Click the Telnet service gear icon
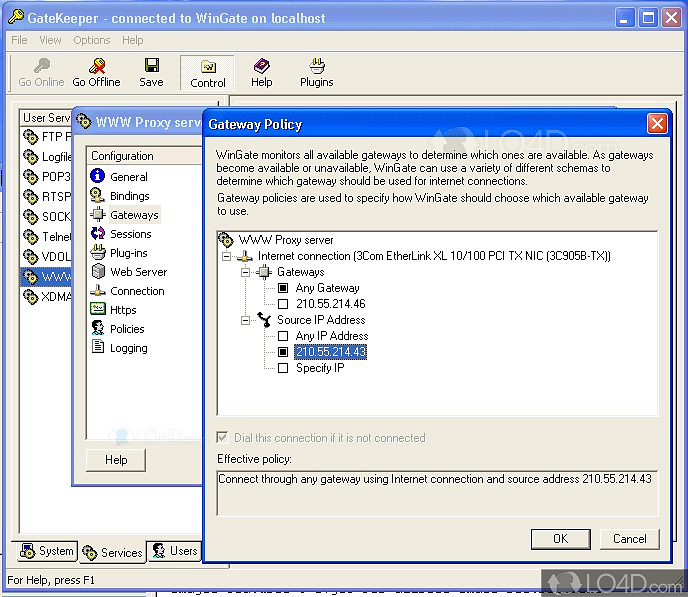Image resolution: width=688 pixels, height=597 pixels. [31, 237]
